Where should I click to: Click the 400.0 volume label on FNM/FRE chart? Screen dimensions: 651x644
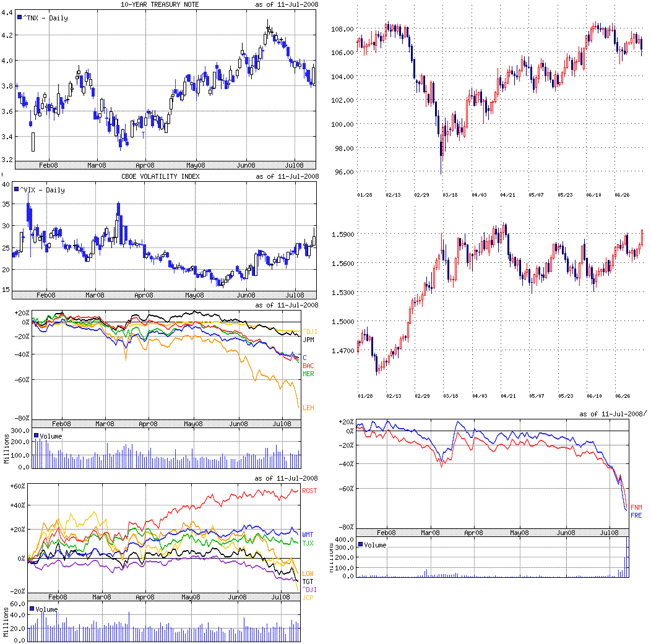[345, 539]
